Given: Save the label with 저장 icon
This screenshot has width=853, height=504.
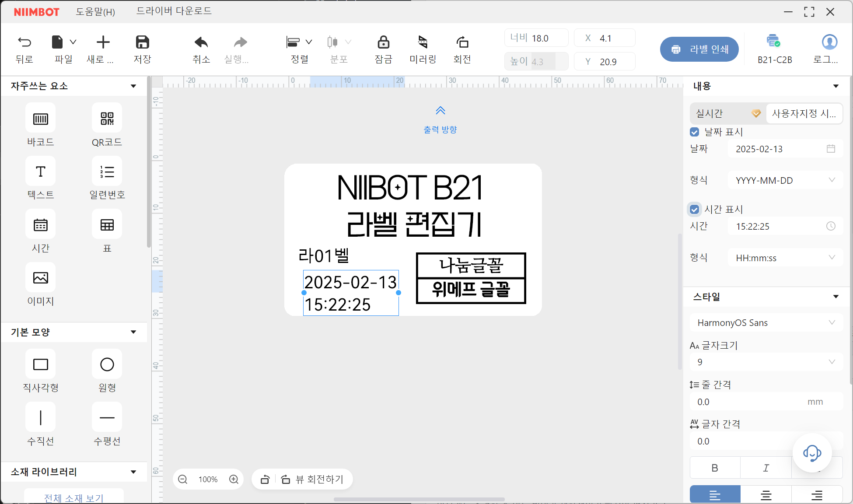Looking at the screenshot, I should coord(142,42).
